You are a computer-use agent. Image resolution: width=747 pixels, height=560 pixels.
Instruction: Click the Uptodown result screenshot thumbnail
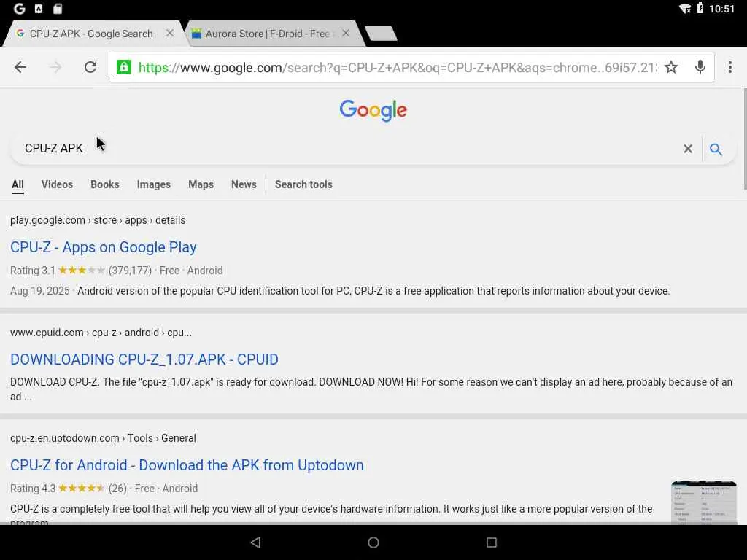pyautogui.click(x=704, y=503)
